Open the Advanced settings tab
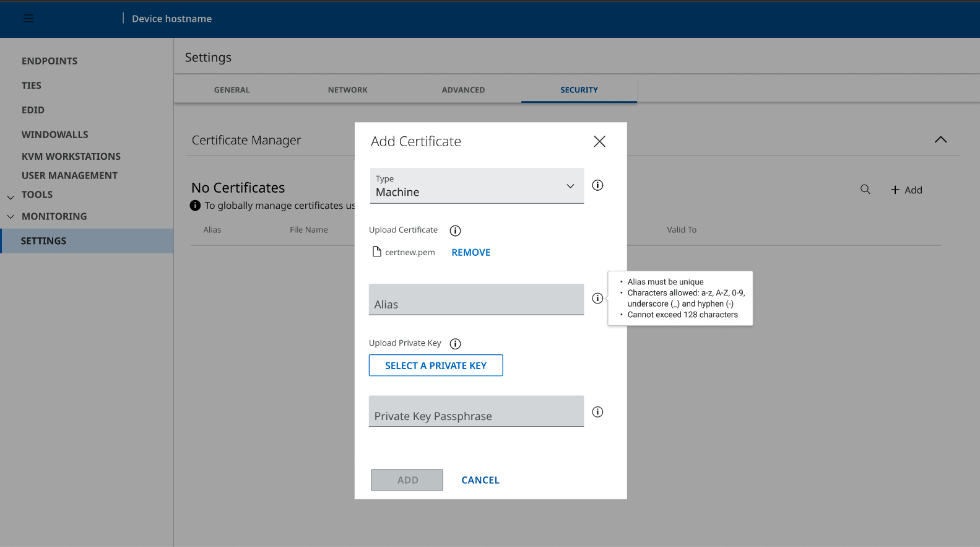 click(x=463, y=90)
